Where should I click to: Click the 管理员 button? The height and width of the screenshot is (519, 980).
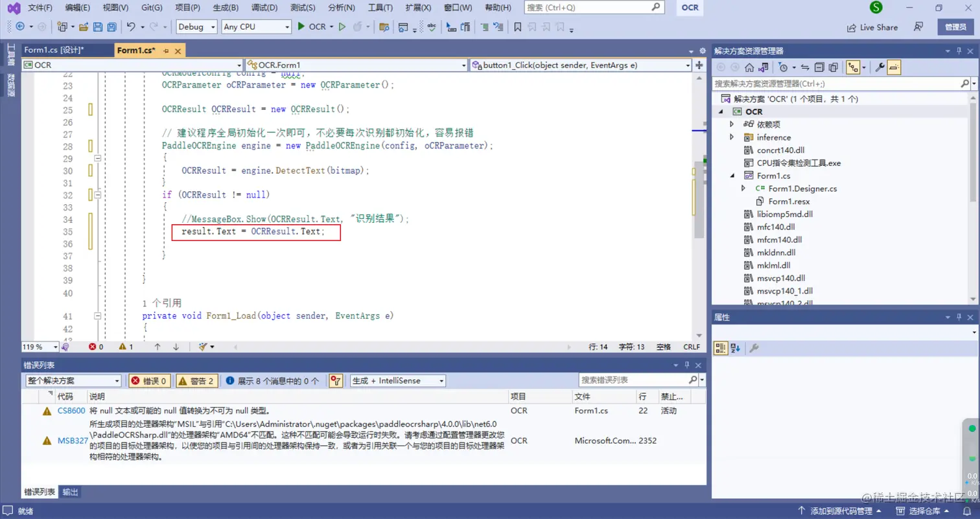[x=955, y=27]
